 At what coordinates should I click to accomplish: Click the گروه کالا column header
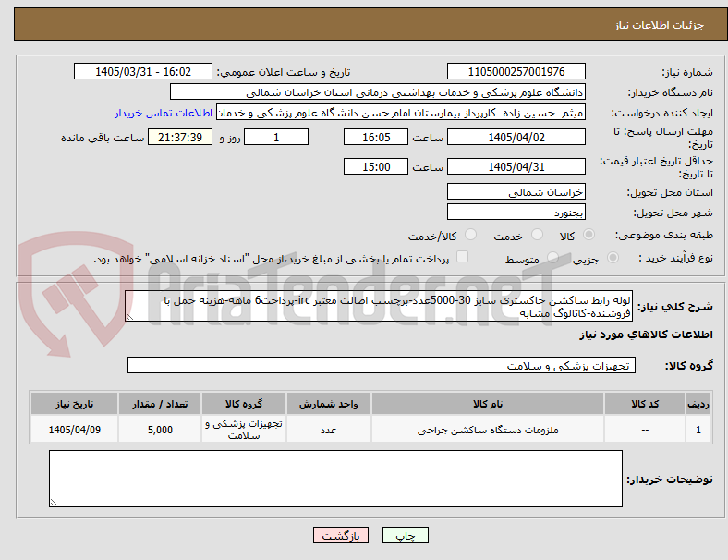point(244,404)
